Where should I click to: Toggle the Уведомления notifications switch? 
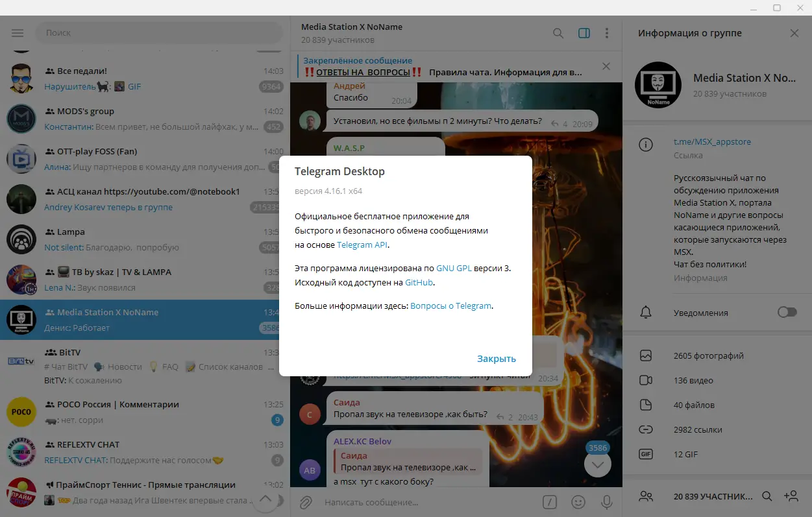tap(787, 313)
